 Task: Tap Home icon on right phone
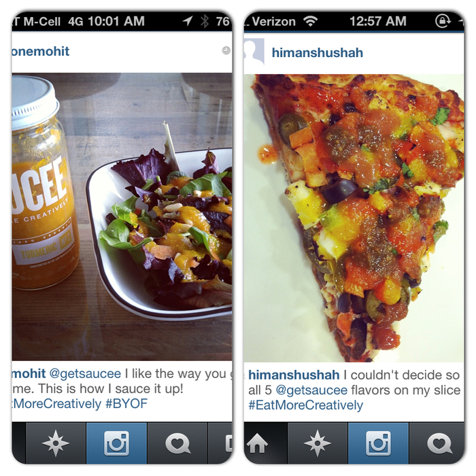pyautogui.click(x=257, y=443)
